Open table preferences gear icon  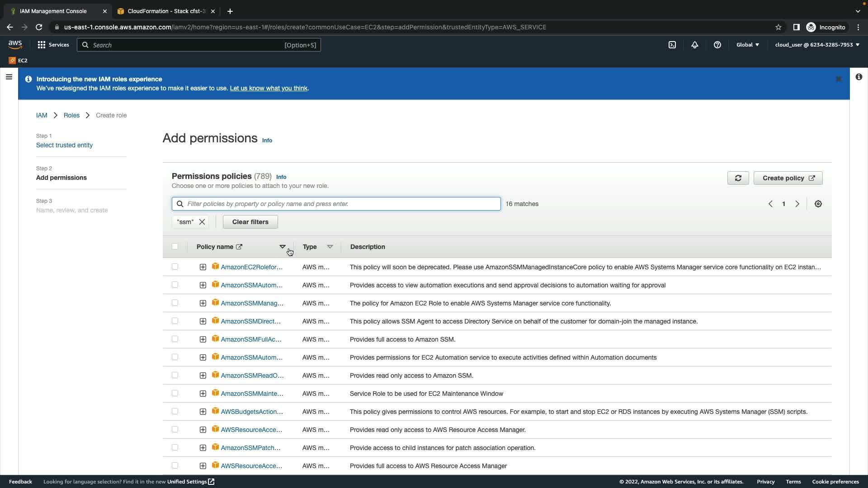pos(818,204)
